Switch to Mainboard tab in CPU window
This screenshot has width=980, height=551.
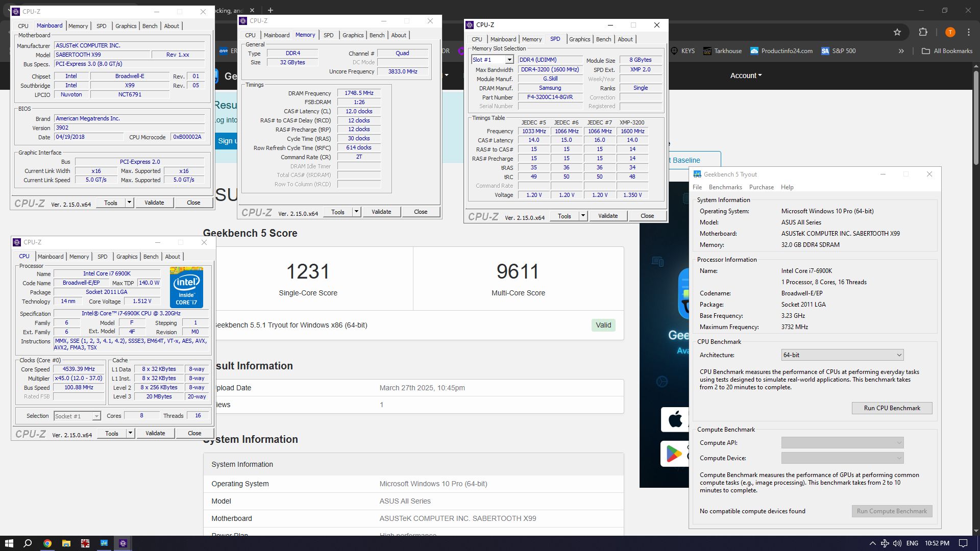[x=51, y=257]
